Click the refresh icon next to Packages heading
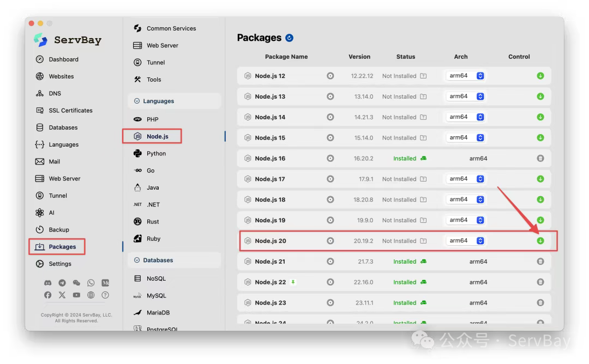 pos(289,38)
